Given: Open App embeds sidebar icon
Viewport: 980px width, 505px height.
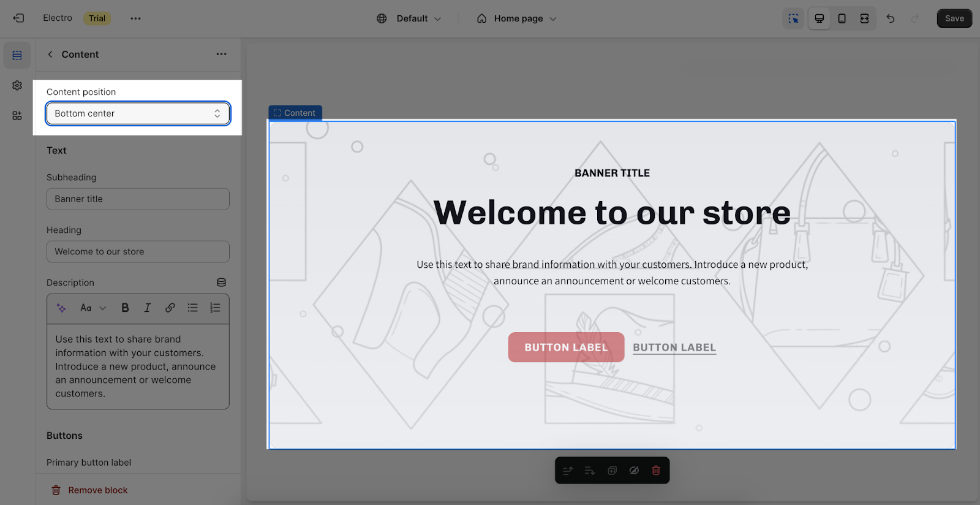Looking at the screenshot, I should [x=17, y=115].
